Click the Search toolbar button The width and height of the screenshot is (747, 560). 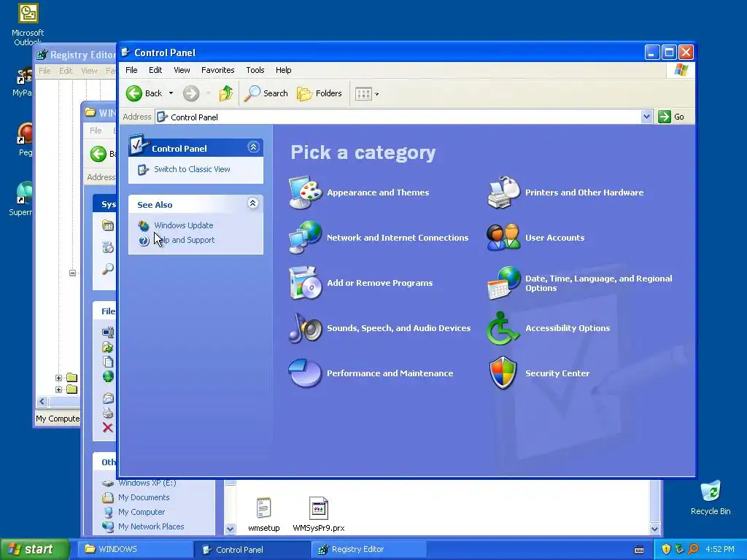coord(266,93)
